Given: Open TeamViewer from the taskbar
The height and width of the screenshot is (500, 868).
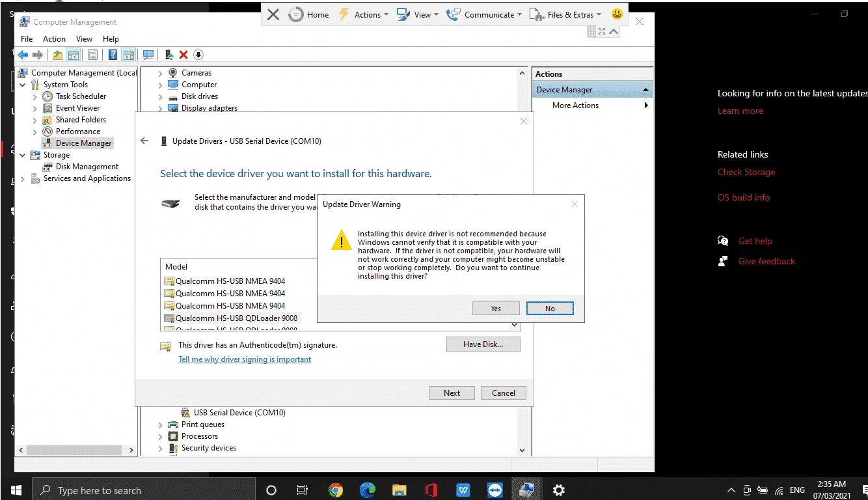Looking at the screenshot, I should pyautogui.click(x=495, y=490).
